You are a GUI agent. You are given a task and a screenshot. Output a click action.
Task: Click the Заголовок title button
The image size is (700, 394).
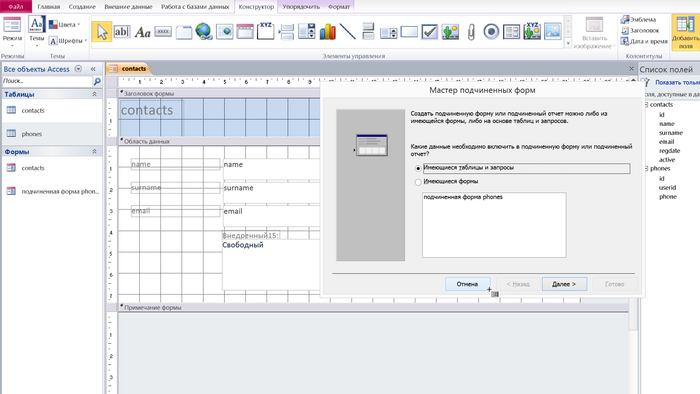pos(640,30)
